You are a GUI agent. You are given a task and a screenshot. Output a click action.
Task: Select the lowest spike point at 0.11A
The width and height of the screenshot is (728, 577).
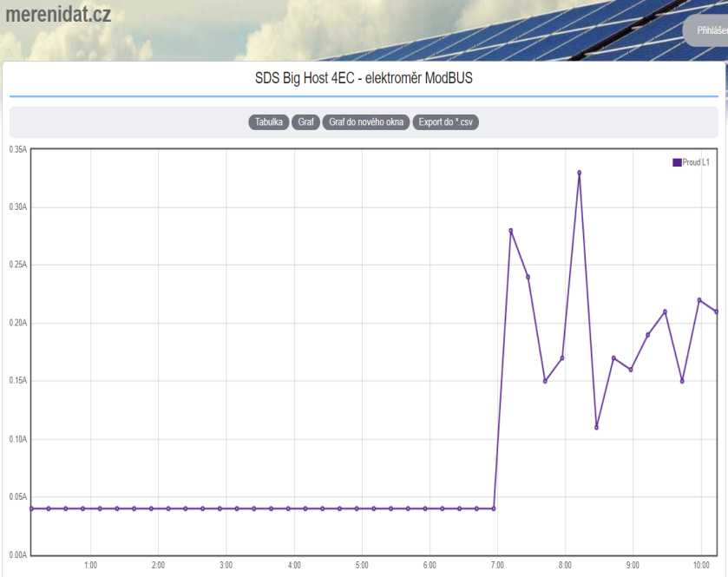tap(597, 427)
